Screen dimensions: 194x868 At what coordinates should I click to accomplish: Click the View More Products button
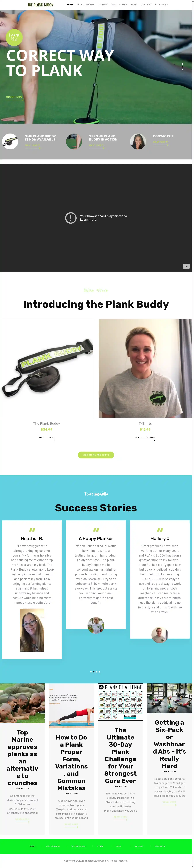click(96, 455)
